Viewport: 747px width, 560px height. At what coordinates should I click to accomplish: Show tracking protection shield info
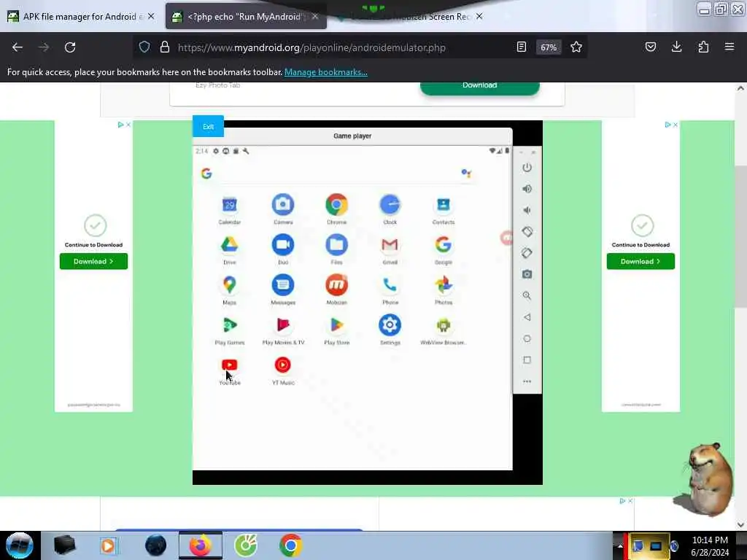[x=144, y=47]
